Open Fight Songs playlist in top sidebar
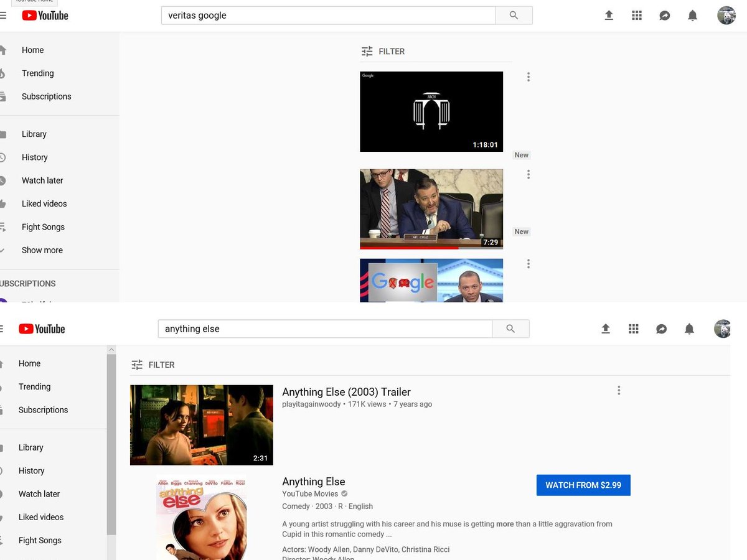Viewport: 747px width, 560px height. (43, 227)
